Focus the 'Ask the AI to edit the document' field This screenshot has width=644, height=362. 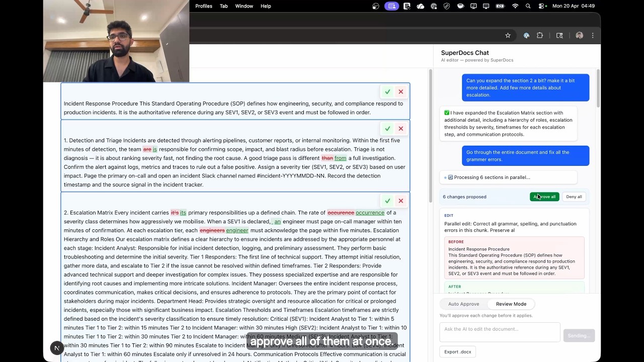(500, 332)
